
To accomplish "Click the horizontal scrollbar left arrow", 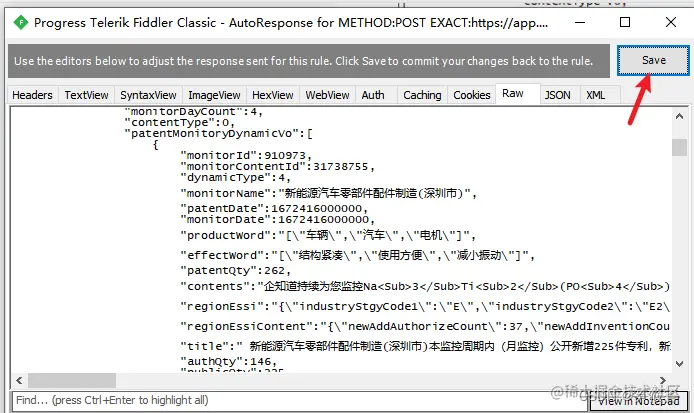I will (19, 380).
